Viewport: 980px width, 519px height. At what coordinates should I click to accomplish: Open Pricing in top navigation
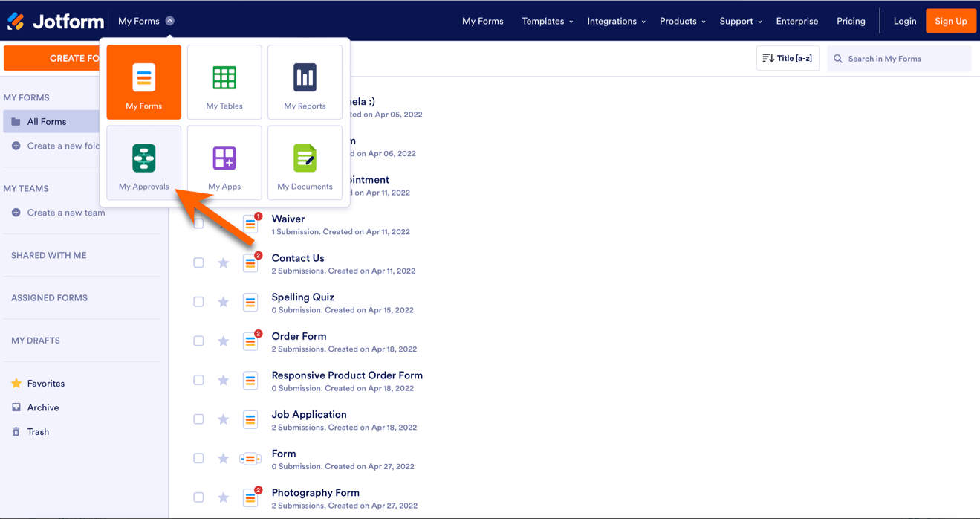[x=851, y=21]
